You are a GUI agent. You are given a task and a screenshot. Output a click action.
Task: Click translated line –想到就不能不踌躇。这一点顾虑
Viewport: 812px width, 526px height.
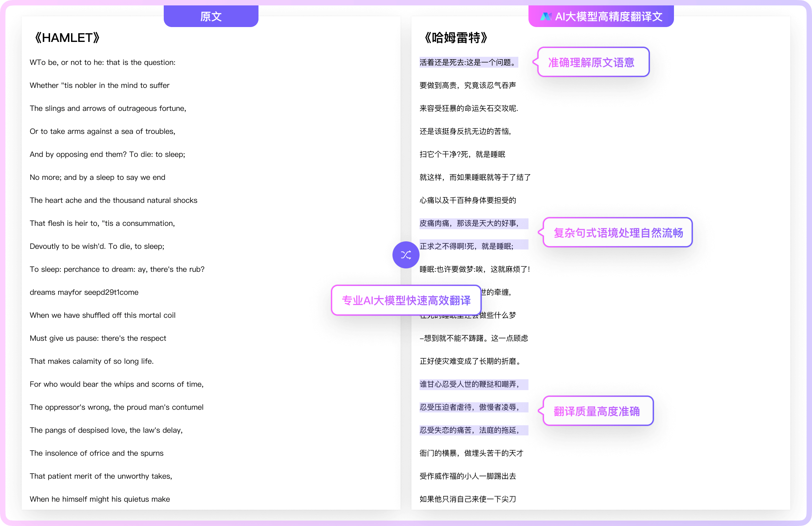coord(474,338)
